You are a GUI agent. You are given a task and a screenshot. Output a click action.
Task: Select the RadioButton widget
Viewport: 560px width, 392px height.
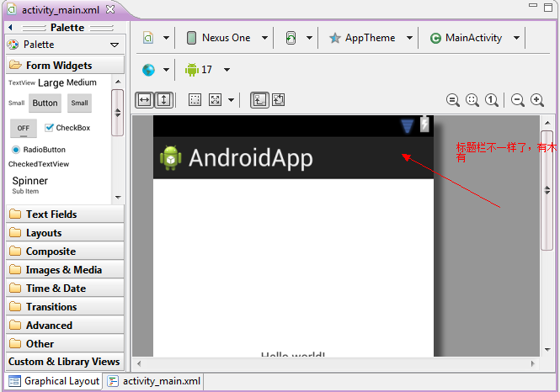[39, 150]
